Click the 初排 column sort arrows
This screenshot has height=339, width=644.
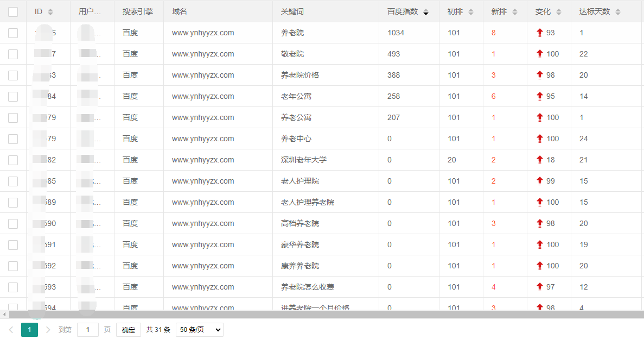point(470,12)
